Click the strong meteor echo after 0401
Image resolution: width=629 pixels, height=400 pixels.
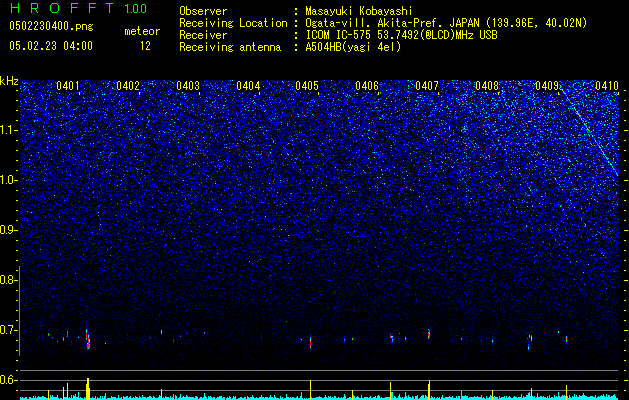pos(87,337)
